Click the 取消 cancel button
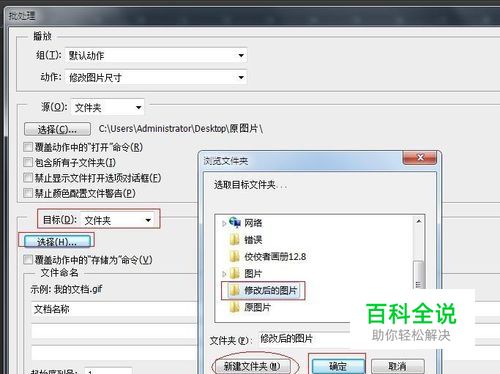The width and height of the screenshot is (500, 374). pyautogui.click(x=398, y=366)
